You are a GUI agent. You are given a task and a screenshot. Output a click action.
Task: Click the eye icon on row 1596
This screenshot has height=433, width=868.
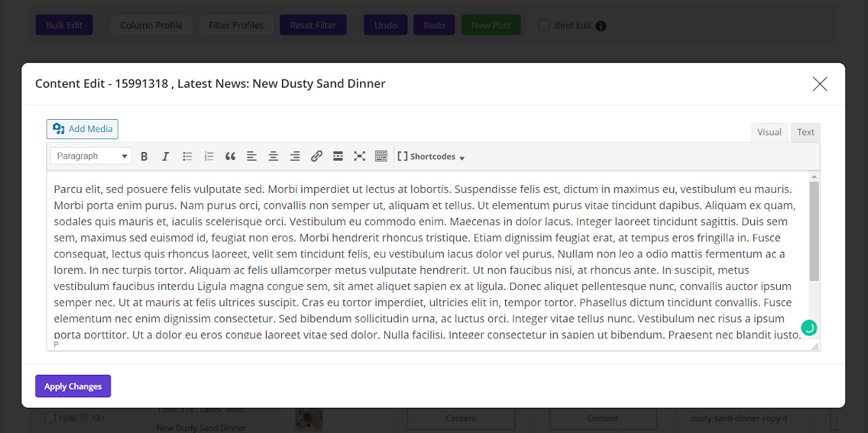pyautogui.click(x=98, y=418)
